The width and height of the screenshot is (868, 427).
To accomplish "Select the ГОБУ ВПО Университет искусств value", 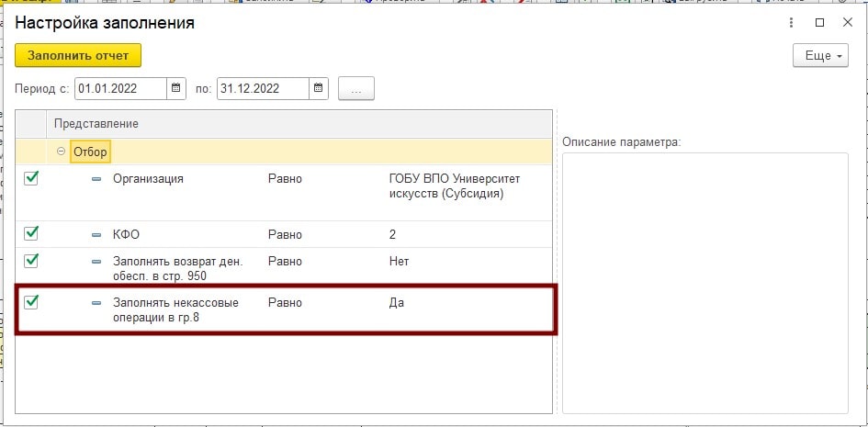I will point(454,186).
